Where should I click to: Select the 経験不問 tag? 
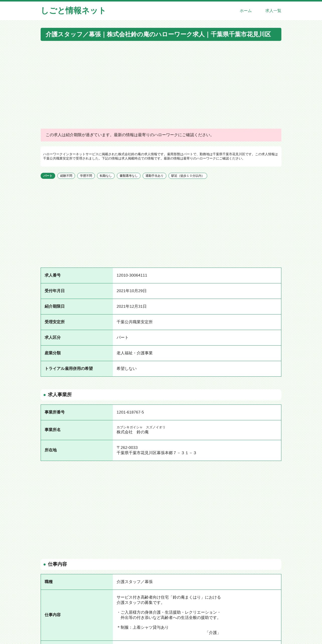(x=66, y=176)
